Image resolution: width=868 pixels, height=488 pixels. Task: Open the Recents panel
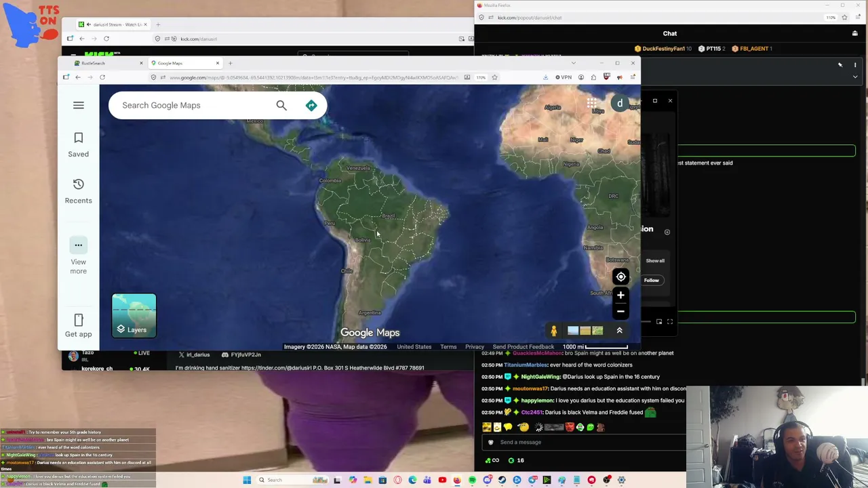tap(79, 191)
